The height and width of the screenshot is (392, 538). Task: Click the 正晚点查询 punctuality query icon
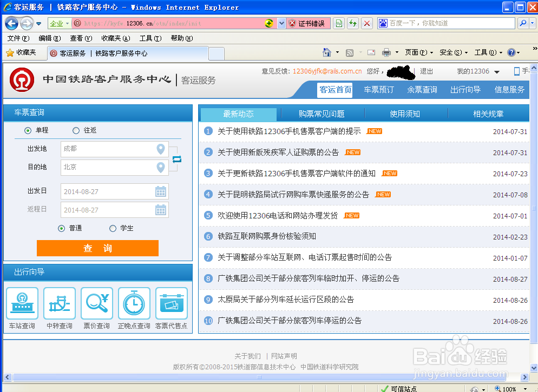point(134,304)
